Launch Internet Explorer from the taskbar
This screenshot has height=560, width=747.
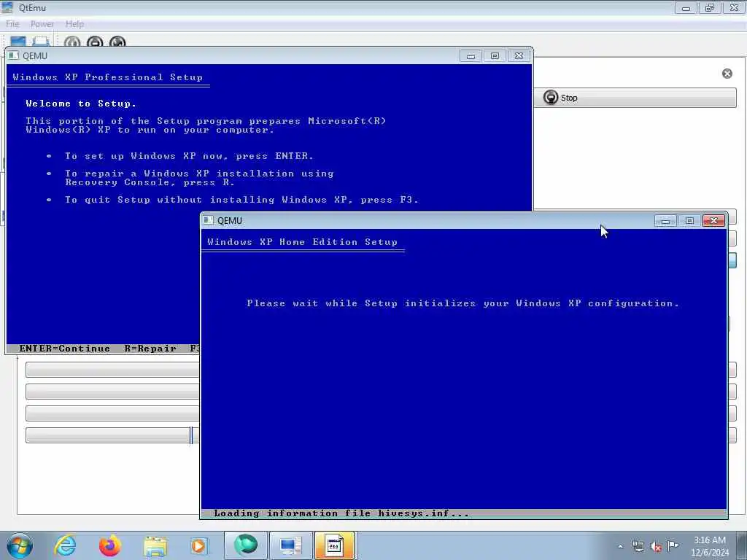pos(65,545)
